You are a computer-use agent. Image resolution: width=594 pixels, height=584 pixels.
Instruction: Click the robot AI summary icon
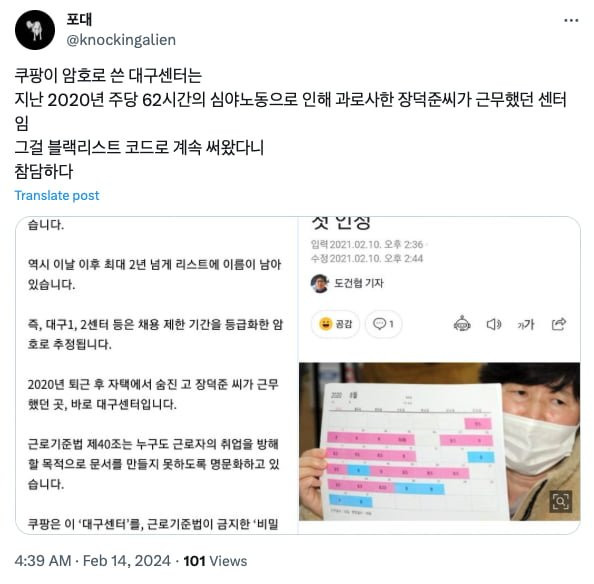(x=462, y=324)
